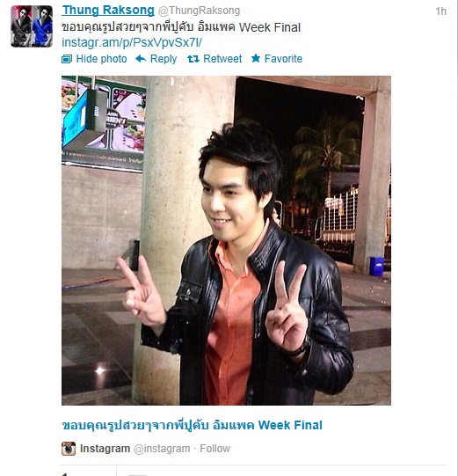
Task: Open the embedded Instagram photo
Action: tap(226, 240)
